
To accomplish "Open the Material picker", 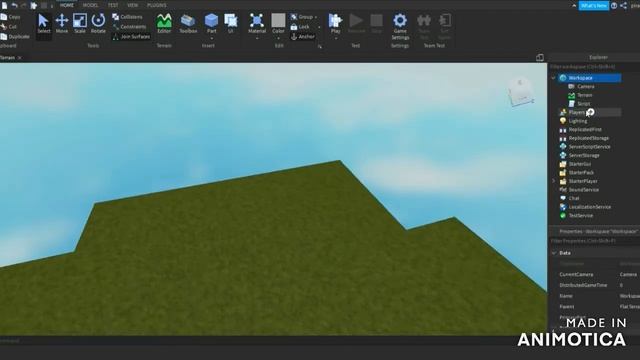I will [257, 23].
